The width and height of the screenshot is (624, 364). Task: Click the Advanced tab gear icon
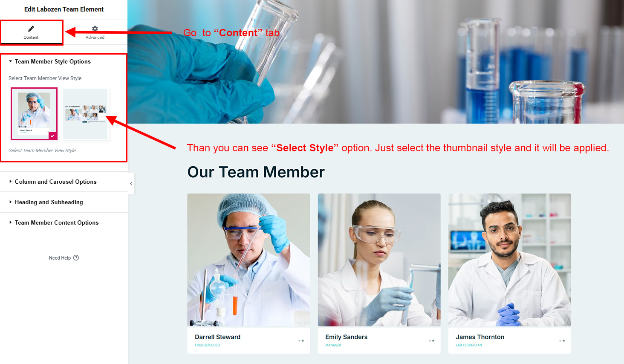95,29
